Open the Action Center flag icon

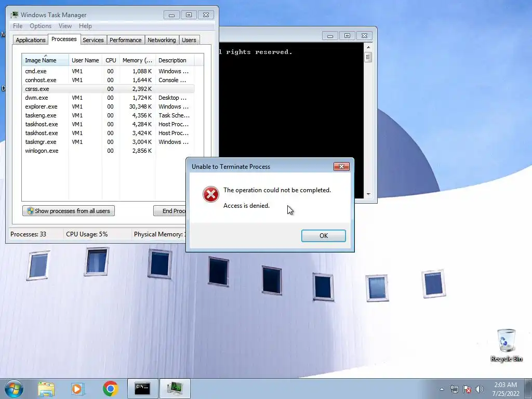pos(467,389)
